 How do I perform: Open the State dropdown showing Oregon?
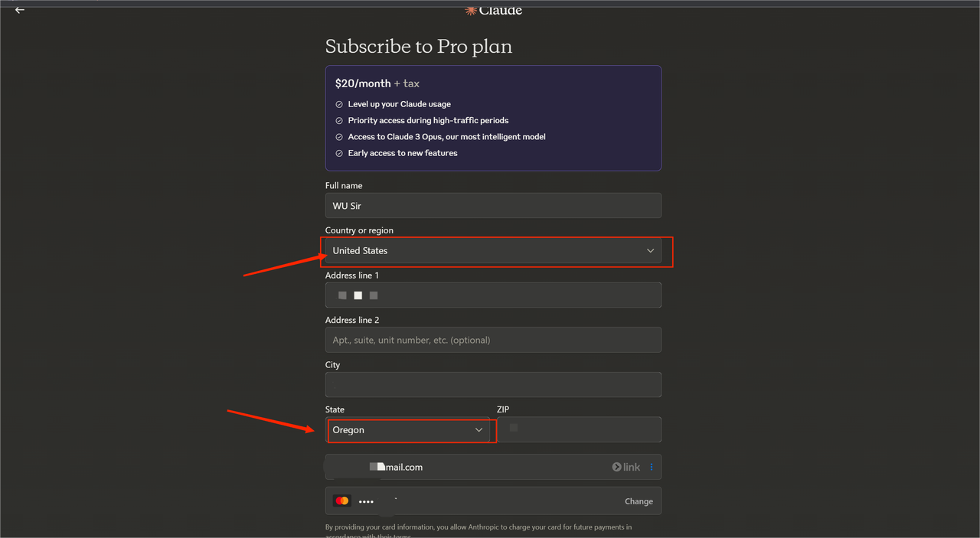click(x=407, y=430)
